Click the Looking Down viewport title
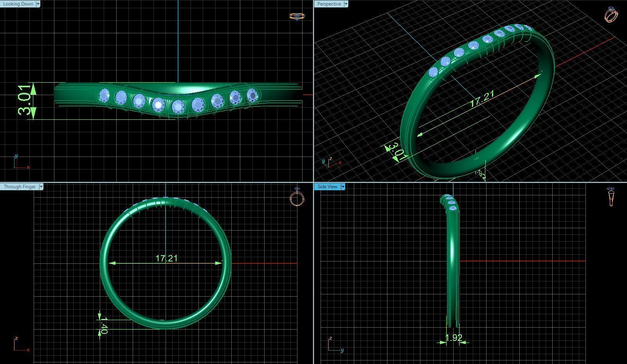This screenshot has height=364, width=627. [18, 4]
